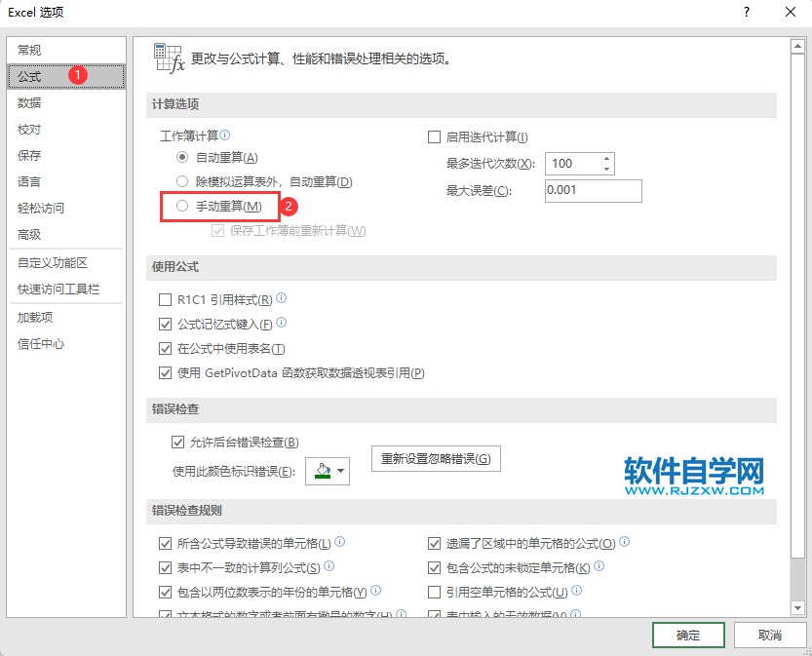
Task: Open the 轻松访问 options category
Action: point(66,209)
